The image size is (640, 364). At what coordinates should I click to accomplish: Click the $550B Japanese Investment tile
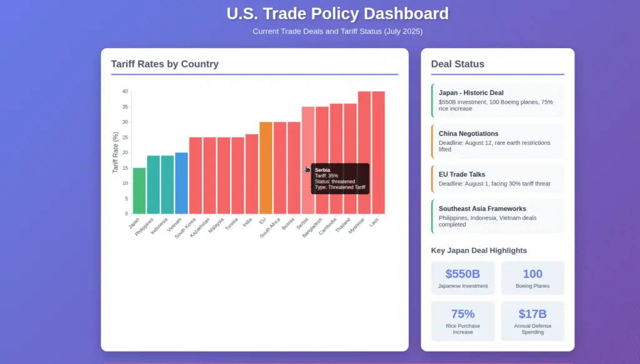point(462,278)
